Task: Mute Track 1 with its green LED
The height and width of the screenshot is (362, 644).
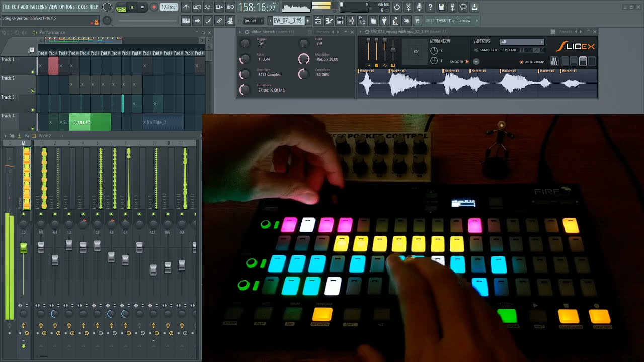Action: point(33,72)
